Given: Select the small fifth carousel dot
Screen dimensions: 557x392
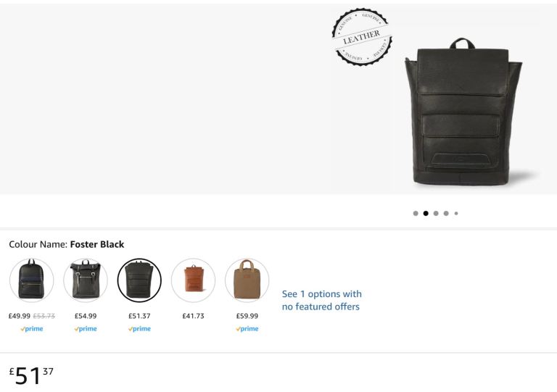Looking at the screenshot, I should (x=456, y=213).
